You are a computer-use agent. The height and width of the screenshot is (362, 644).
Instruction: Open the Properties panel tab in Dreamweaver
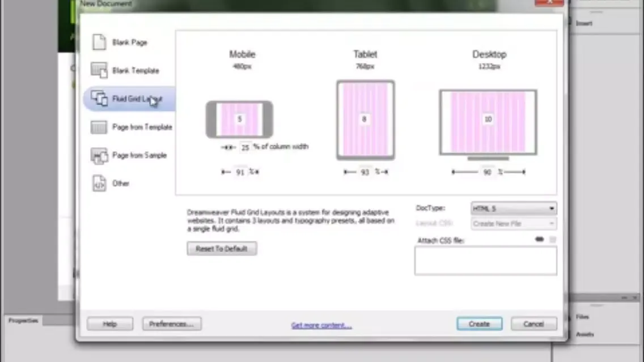[23, 321]
